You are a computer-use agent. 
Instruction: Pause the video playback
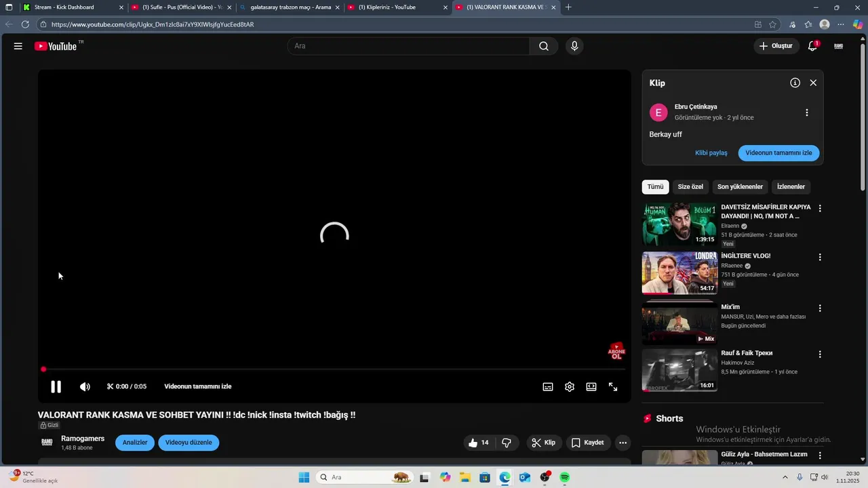pyautogui.click(x=56, y=387)
